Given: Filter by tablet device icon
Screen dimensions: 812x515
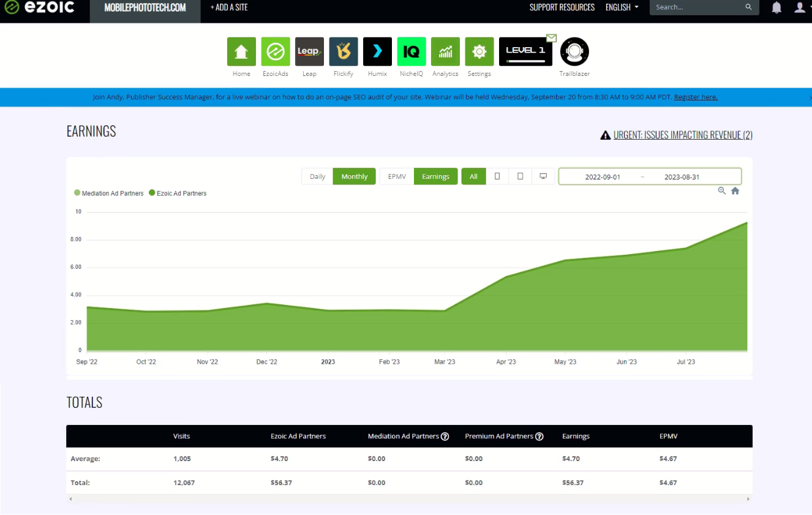Looking at the screenshot, I should (520, 176).
